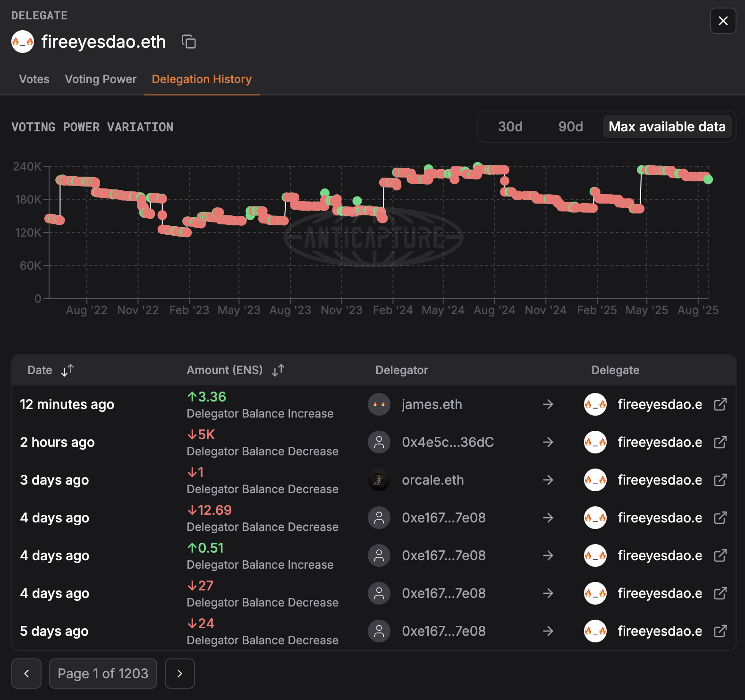745x700 pixels.
Task: Open external link for orcale.eth row
Action: coord(720,480)
